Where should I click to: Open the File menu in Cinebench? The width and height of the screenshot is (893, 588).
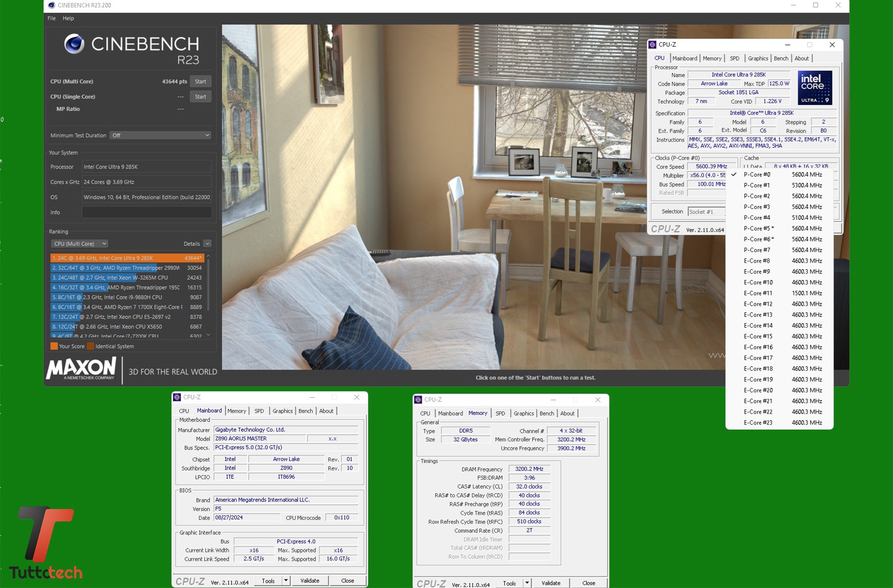coord(52,18)
